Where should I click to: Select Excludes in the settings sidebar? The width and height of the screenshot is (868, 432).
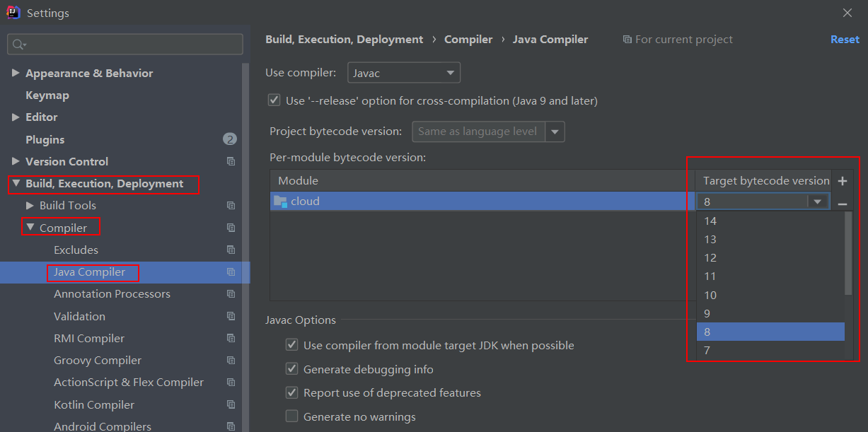pyautogui.click(x=76, y=250)
